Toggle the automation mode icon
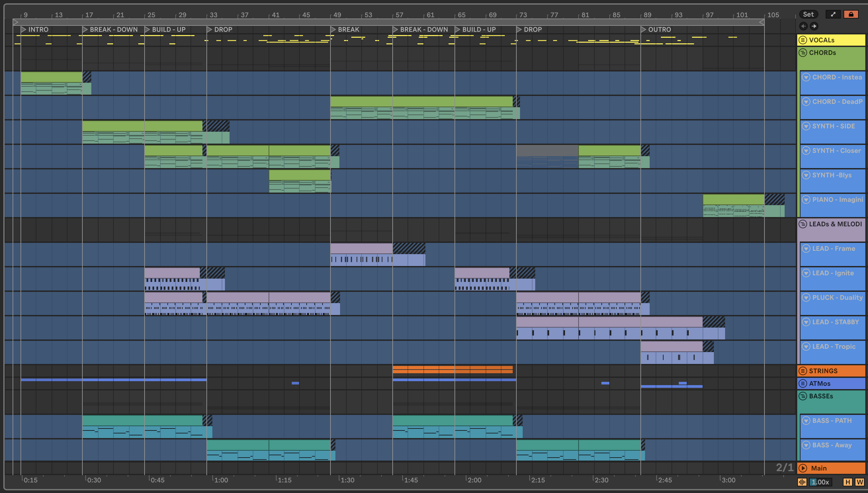The width and height of the screenshot is (868, 493). (x=833, y=14)
